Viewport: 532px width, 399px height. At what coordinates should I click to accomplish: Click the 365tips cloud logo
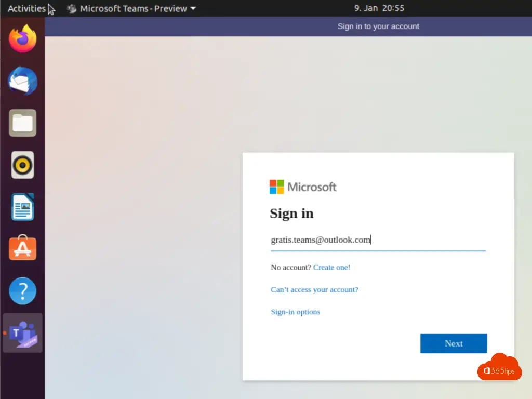click(x=499, y=368)
